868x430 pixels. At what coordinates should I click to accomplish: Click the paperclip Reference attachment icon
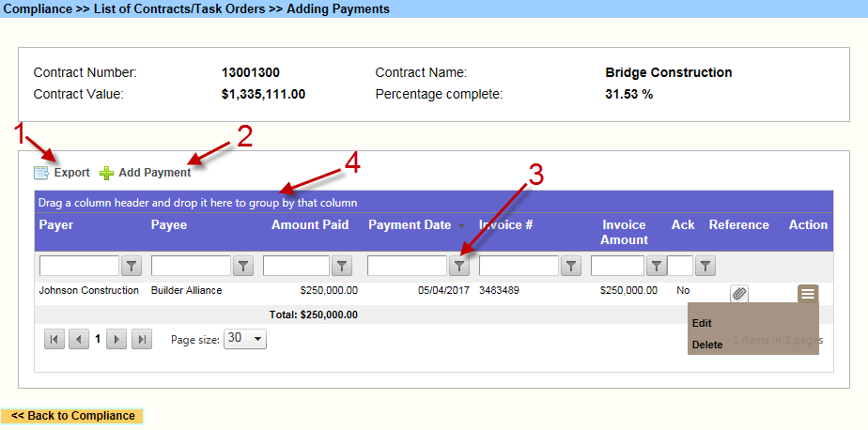click(739, 294)
